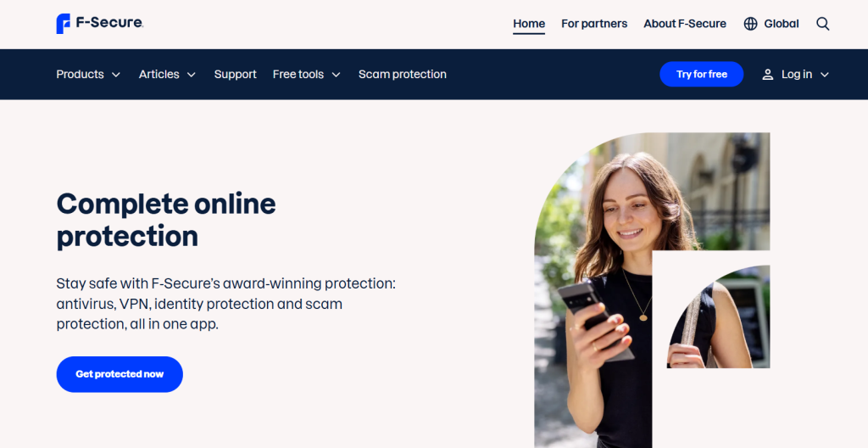
Task: Open About F-Secure link
Action: [x=685, y=24]
